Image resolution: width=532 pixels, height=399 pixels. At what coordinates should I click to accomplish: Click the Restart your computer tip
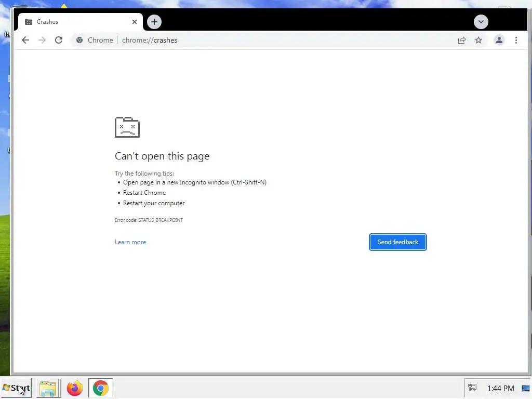[154, 203]
